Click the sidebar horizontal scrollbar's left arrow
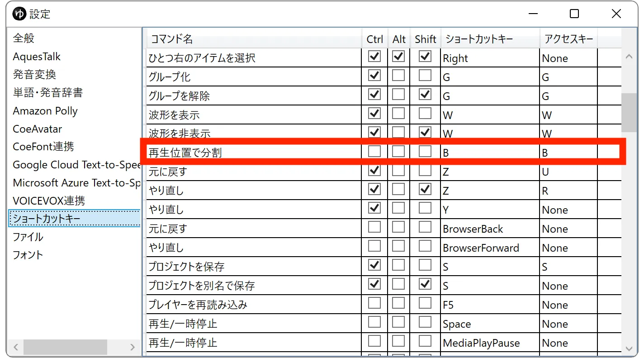 click(x=15, y=347)
